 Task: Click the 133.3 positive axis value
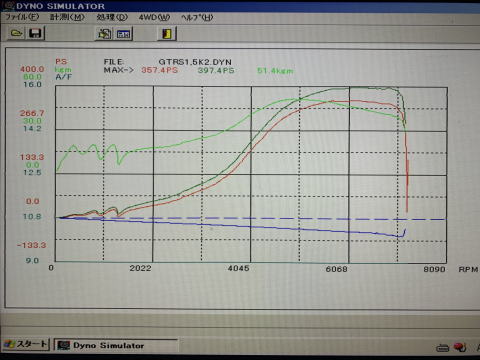pyautogui.click(x=32, y=157)
